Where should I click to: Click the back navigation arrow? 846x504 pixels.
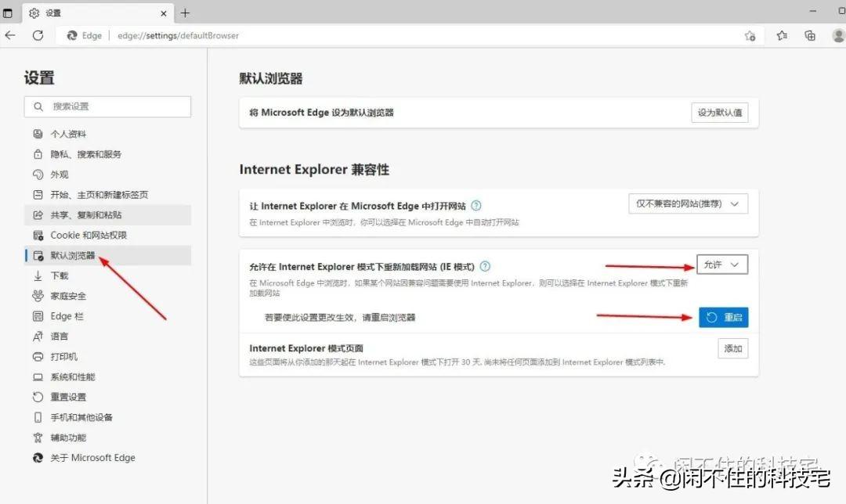pos(9,35)
